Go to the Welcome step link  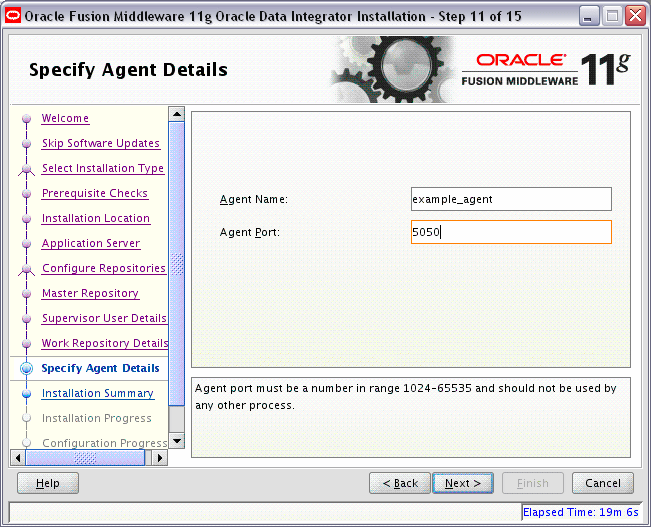[65, 118]
